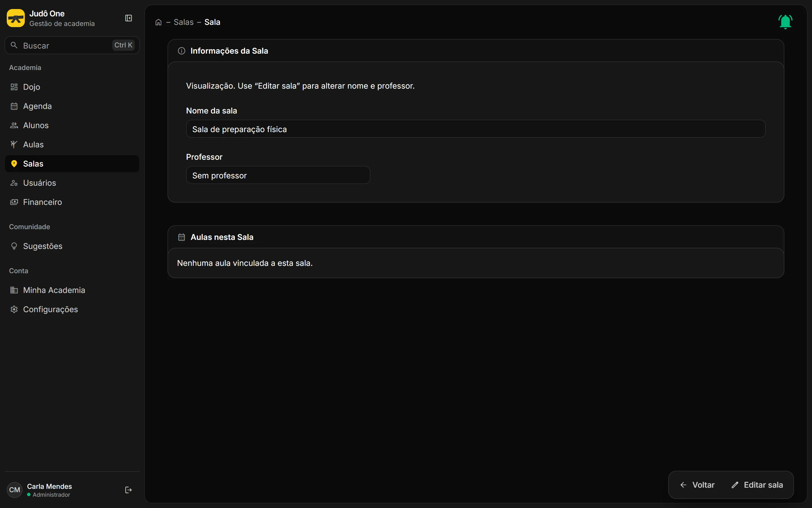Go to Financeiro section
The image size is (812, 508).
(72, 202)
